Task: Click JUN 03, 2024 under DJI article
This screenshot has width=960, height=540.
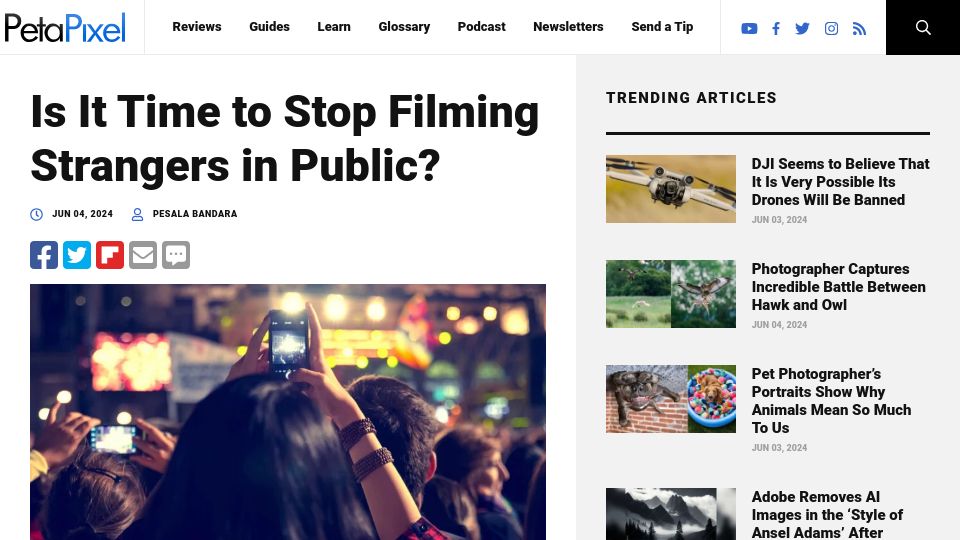Action: (x=779, y=220)
